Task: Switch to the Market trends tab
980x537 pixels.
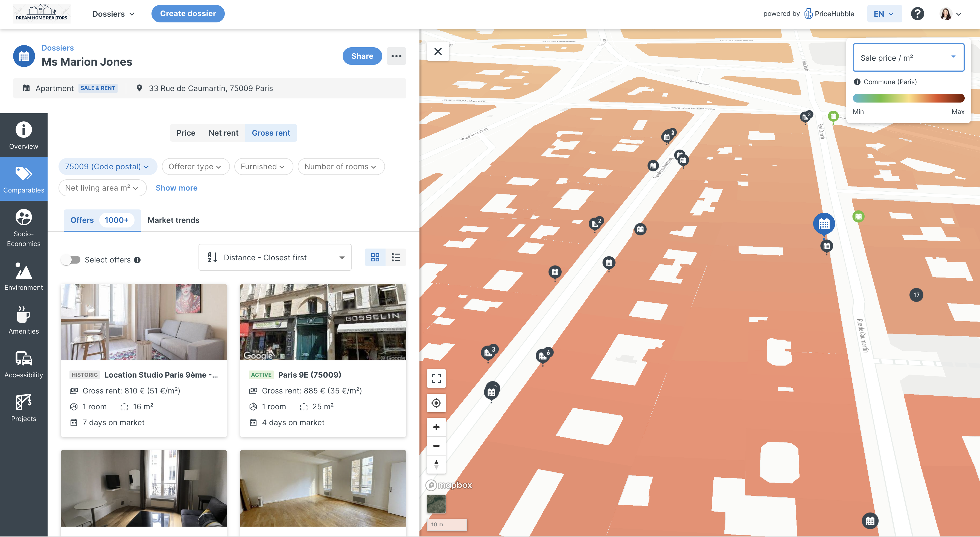Action: [173, 220]
